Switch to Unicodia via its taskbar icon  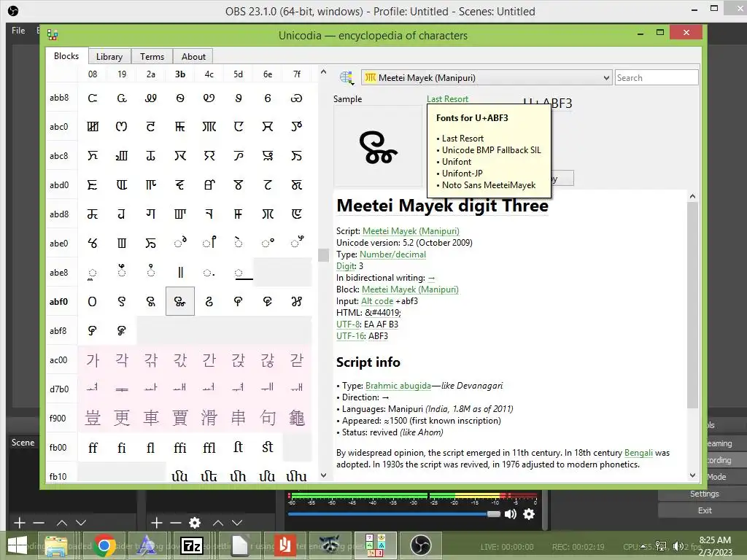coord(374,545)
